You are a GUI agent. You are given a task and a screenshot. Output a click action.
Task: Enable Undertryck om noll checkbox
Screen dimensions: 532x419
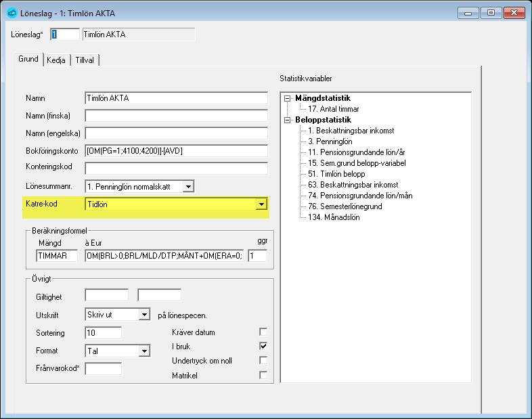coord(263,360)
